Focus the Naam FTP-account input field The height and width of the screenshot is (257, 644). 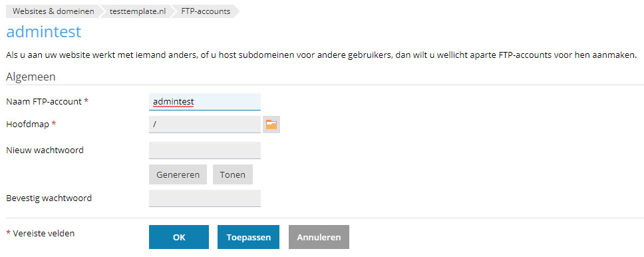click(205, 102)
